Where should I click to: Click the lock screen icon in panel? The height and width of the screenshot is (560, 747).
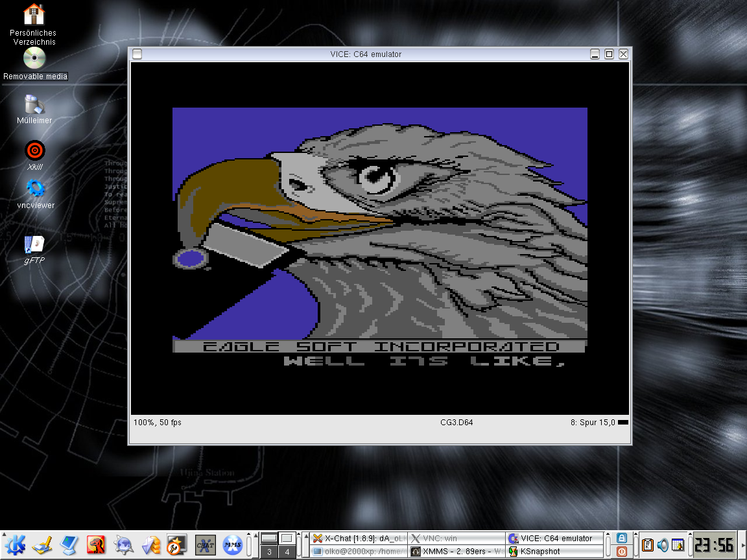[x=622, y=538]
